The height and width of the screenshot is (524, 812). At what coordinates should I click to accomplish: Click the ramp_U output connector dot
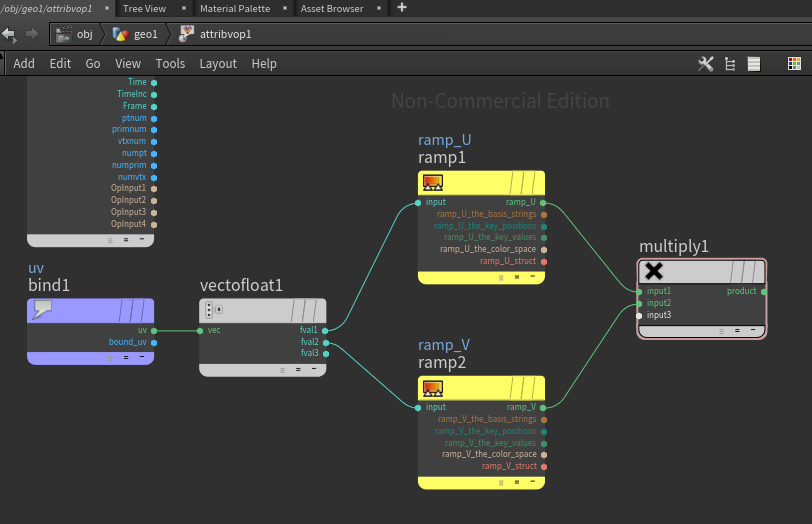[543, 202]
